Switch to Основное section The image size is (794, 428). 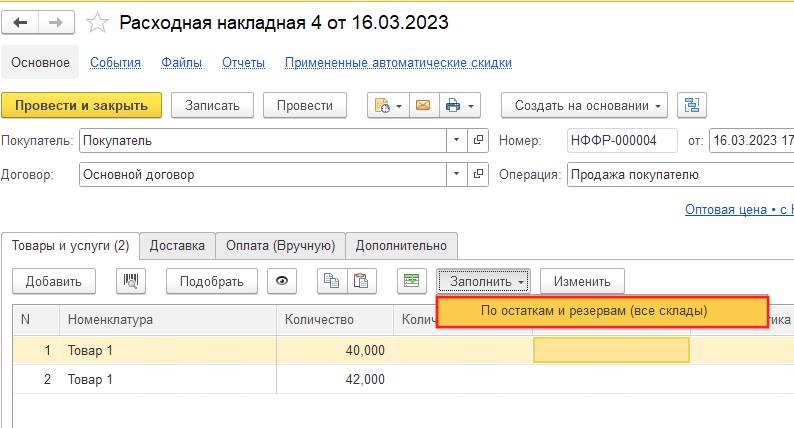(x=40, y=62)
